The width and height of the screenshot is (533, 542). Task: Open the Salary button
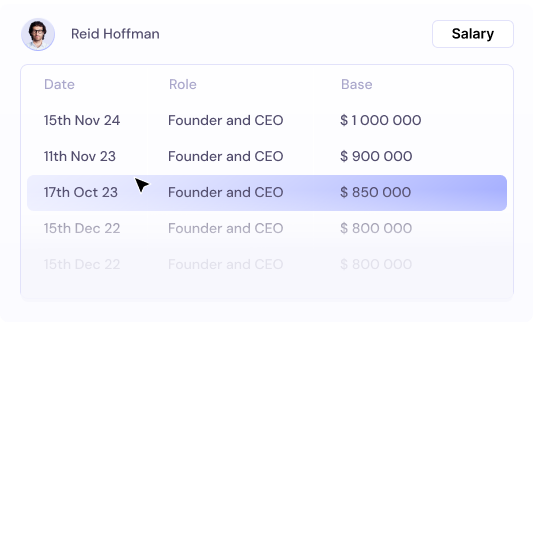pos(473,34)
